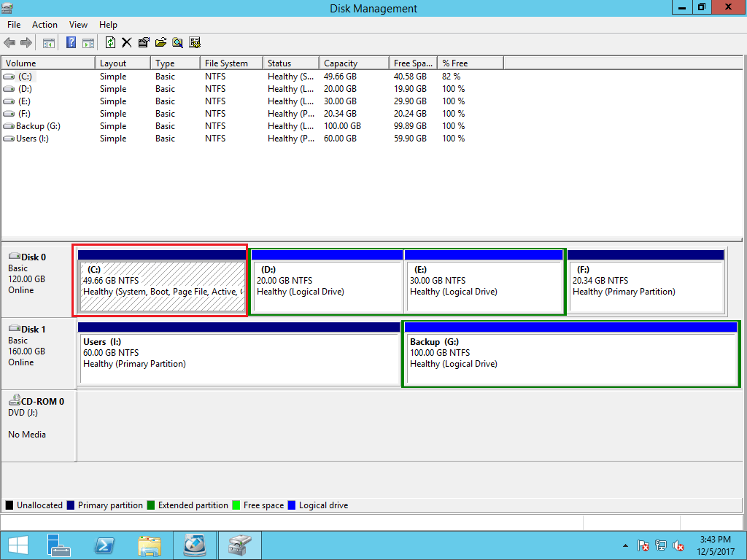
Task: Select the drive icon beside Users (I:)
Action: click(9, 139)
